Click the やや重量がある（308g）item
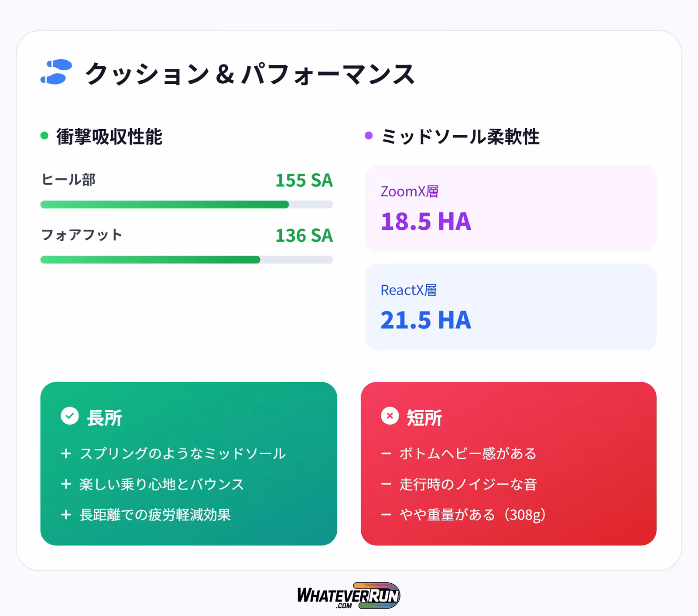This screenshot has width=698, height=616. (x=472, y=515)
